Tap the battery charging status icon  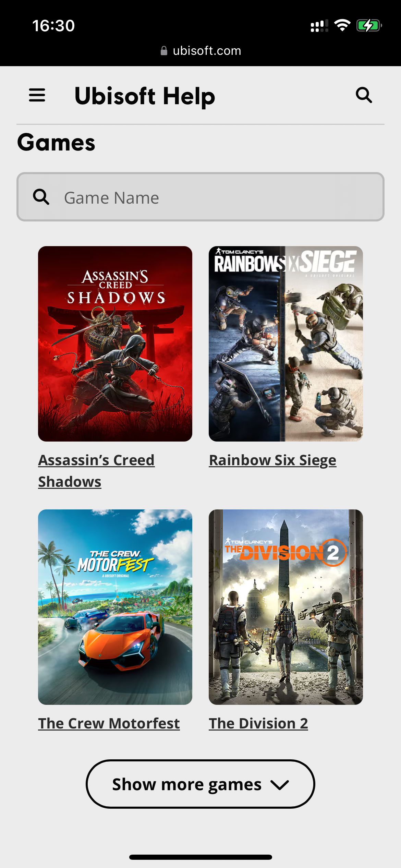(369, 25)
